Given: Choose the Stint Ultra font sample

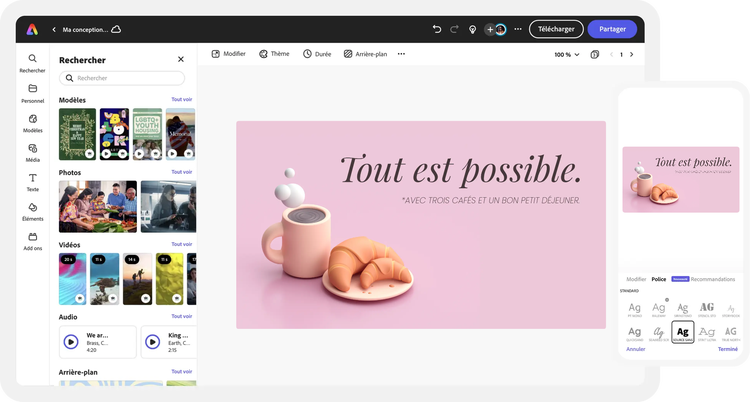Looking at the screenshot, I should point(707,334).
